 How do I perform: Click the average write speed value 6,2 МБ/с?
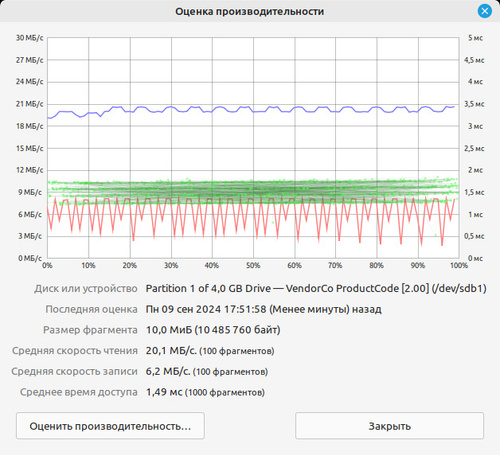coord(168,371)
